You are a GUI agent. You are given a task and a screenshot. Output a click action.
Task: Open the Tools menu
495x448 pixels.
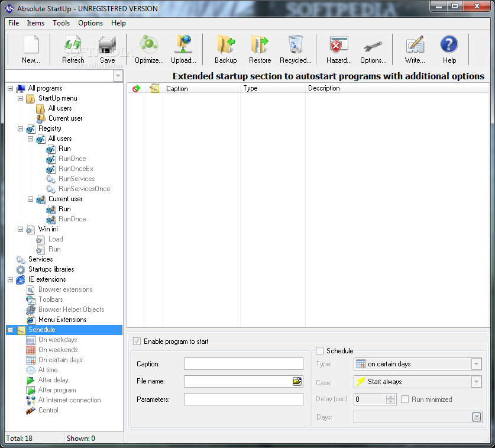[x=61, y=23]
